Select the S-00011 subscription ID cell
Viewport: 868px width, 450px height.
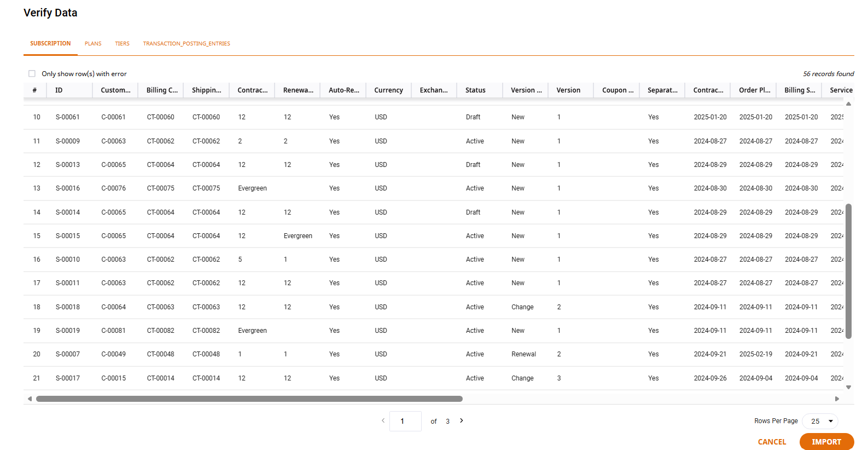pyautogui.click(x=68, y=283)
